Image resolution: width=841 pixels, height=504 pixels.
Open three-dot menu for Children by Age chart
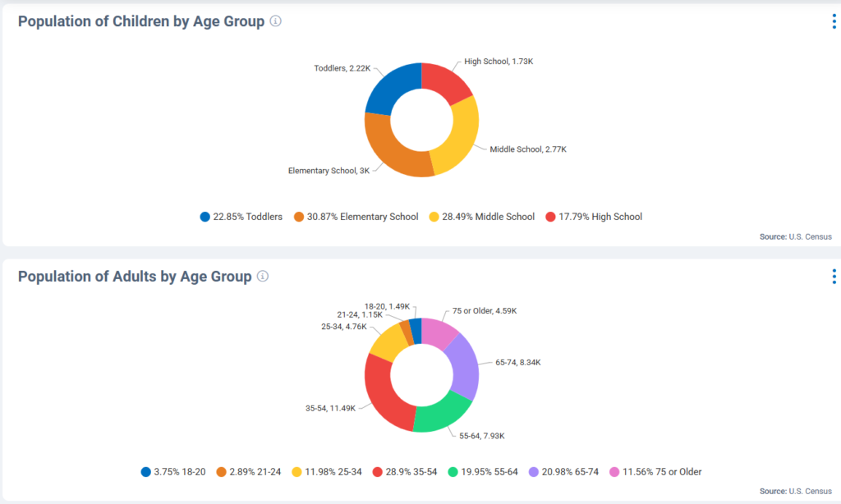coord(834,22)
